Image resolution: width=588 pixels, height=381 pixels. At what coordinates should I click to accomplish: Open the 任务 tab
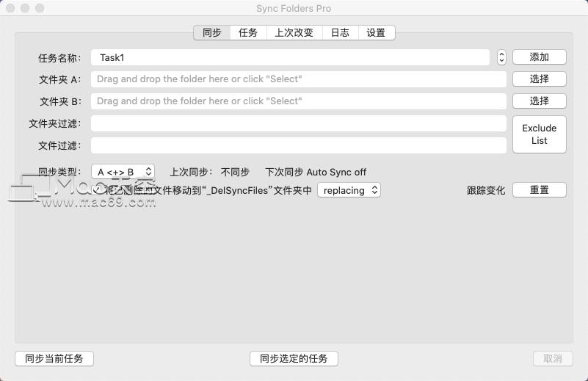coord(248,32)
